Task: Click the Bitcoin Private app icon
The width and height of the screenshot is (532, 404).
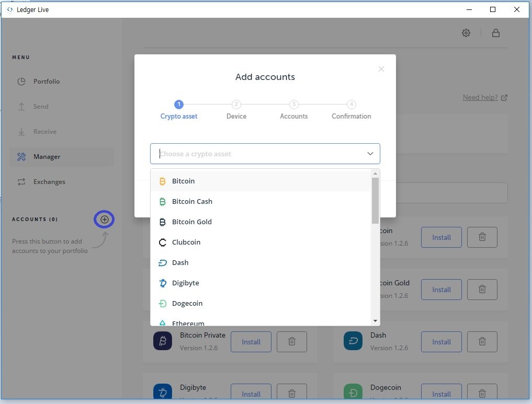Action: (163, 341)
